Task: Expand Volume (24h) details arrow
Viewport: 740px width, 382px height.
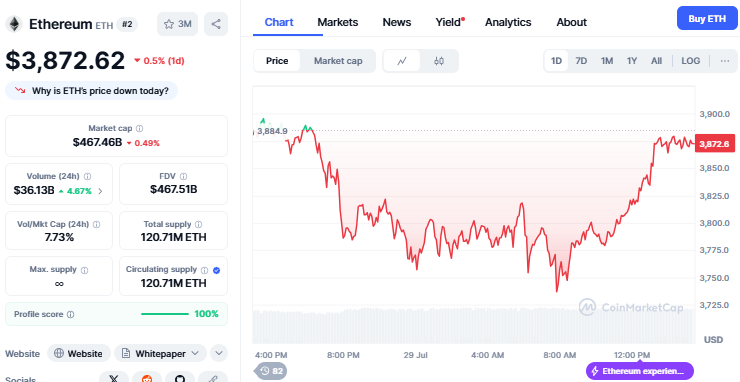Action: (100, 191)
